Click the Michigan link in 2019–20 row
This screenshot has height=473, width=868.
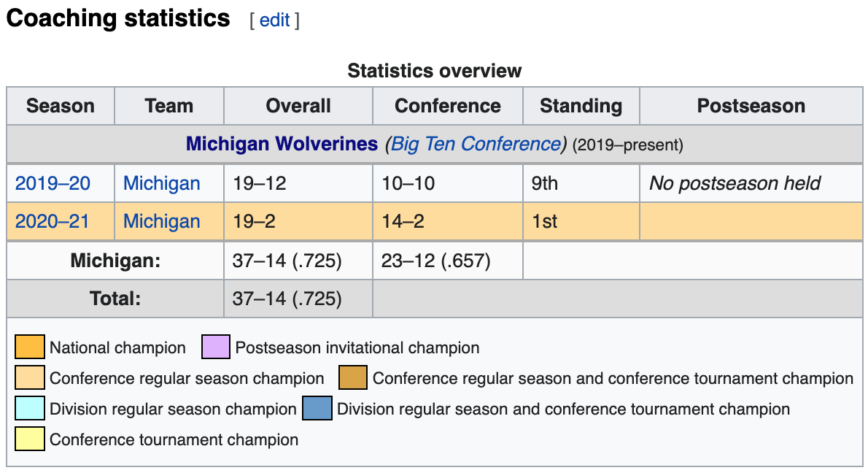[x=162, y=183]
